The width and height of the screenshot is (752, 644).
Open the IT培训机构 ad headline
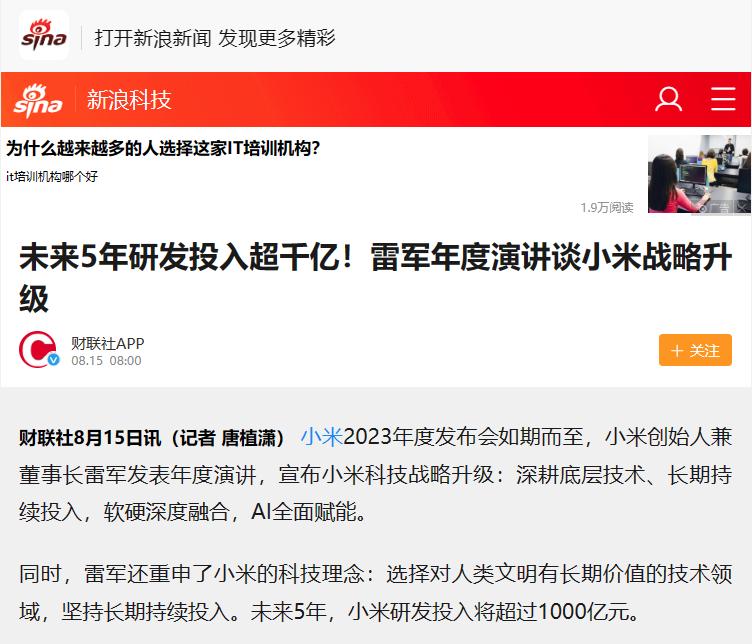(x=163, y=148)
